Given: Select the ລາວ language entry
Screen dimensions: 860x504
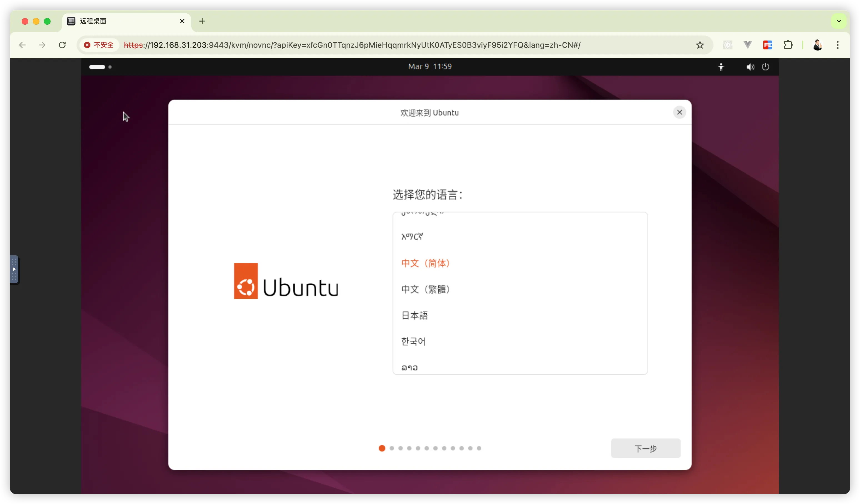Looking at the screenshot, I should 520,367.
